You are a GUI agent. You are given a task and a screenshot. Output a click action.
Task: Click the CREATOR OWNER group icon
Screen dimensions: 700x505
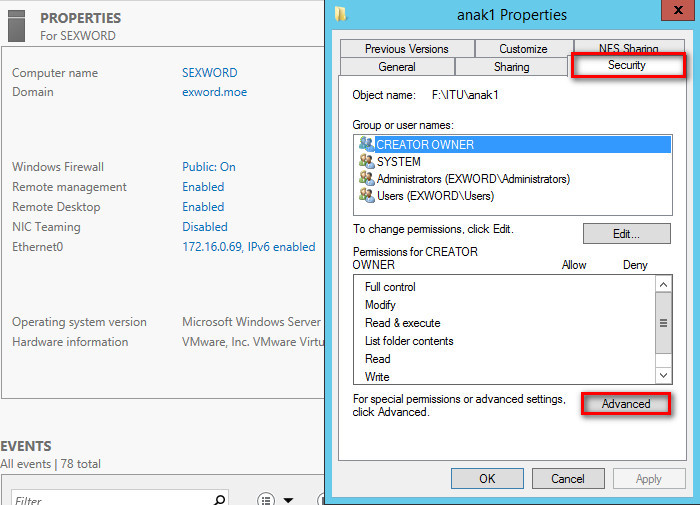click(365, 144)
